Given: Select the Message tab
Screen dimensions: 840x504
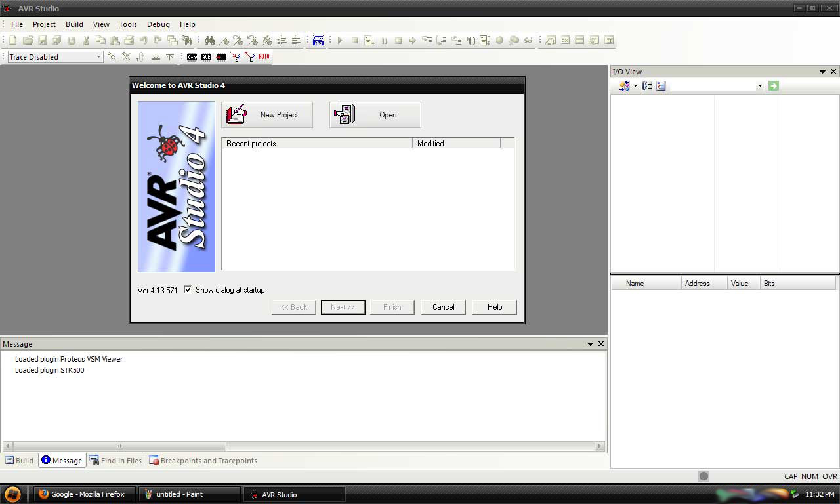Looking at the screenshot, I should click(x=62, y=461).
